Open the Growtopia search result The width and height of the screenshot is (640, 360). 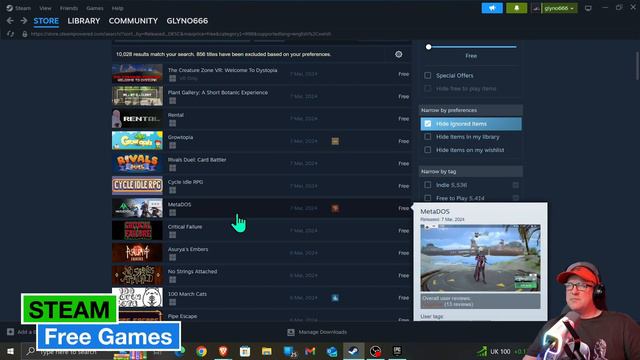tap(261, 141)
